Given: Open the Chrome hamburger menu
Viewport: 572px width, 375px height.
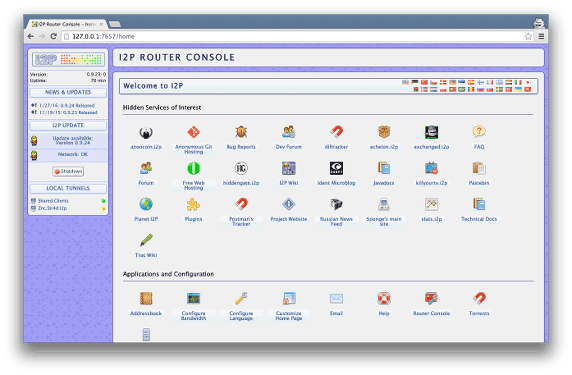Looking at the screenshot, I should pos(541,36).
